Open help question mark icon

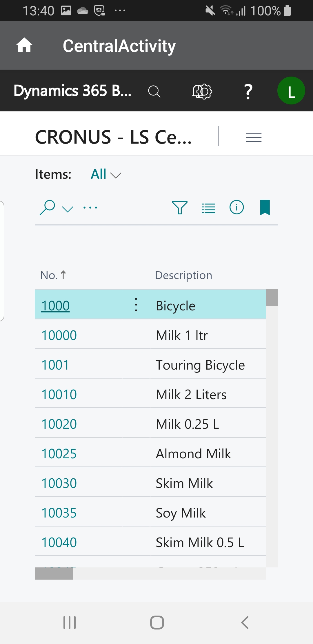(248, 91)
